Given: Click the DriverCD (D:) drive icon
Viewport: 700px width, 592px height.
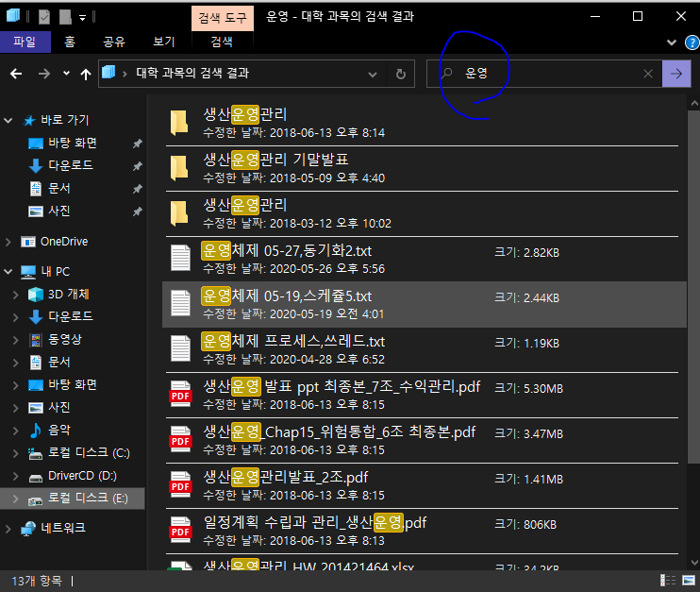Looking at the screenshot, I should (x=36, y=477).
